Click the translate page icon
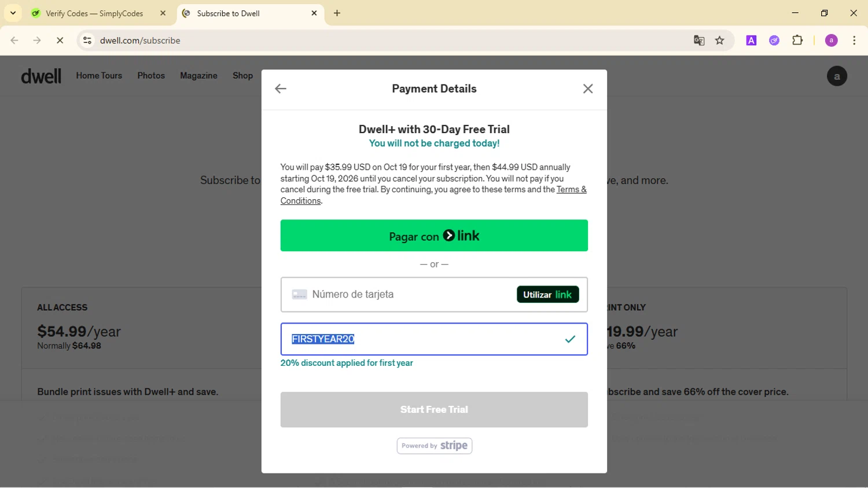Screen dimensions: 868x488 coord(699,41)
